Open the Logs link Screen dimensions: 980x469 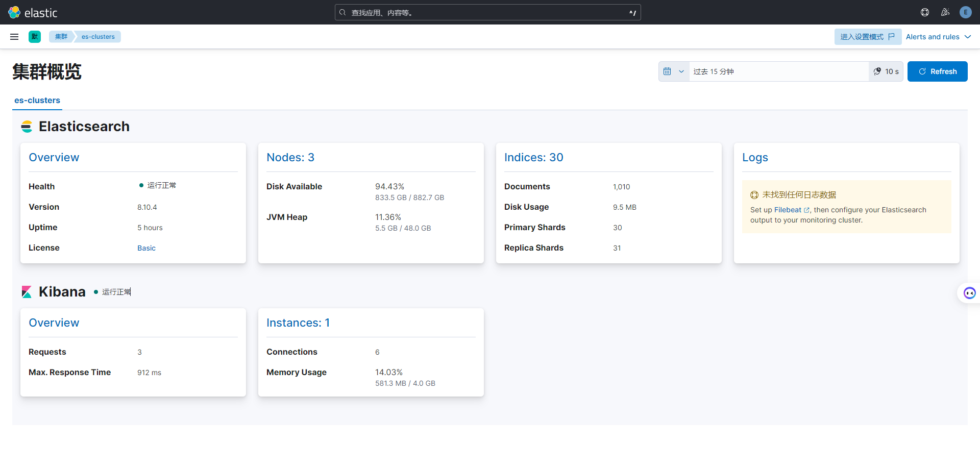(755, 158)
